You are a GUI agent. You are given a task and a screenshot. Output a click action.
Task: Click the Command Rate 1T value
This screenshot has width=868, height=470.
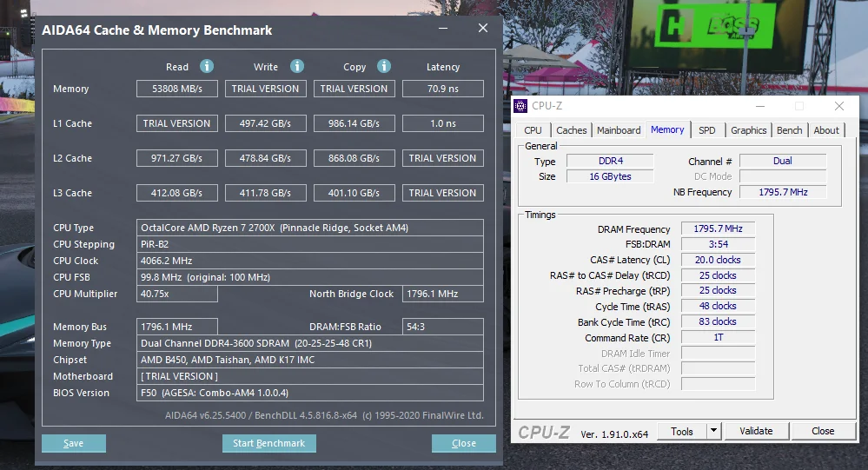click(718, 337)
